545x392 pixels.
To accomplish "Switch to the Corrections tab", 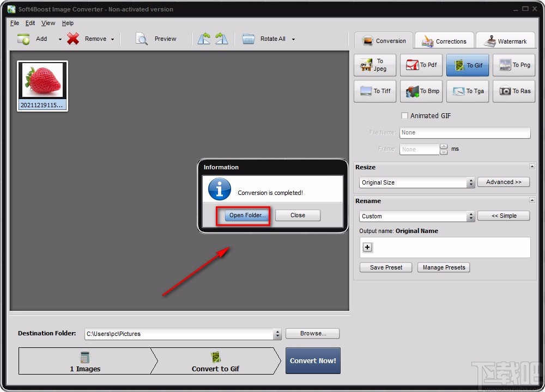I will (444, 41).
